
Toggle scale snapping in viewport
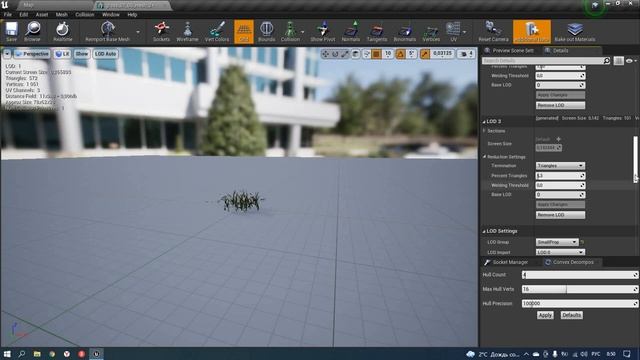click(x=424, y=54)
